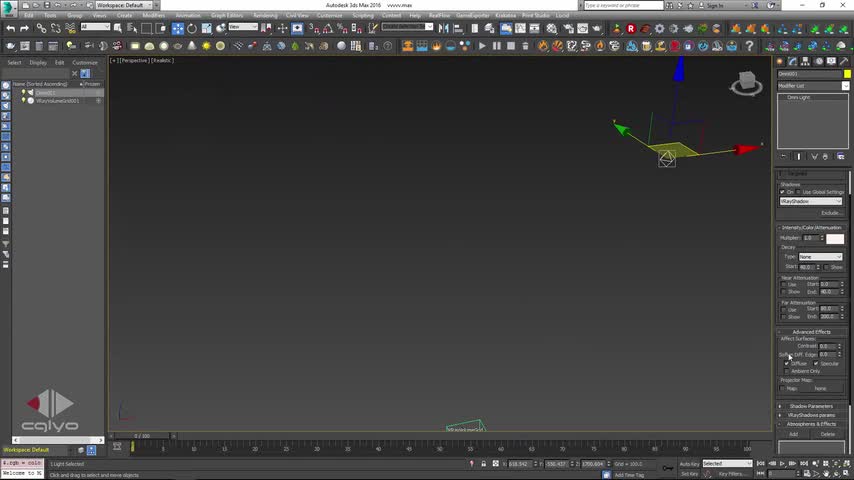Open the Rendering menu

point(265,15)
